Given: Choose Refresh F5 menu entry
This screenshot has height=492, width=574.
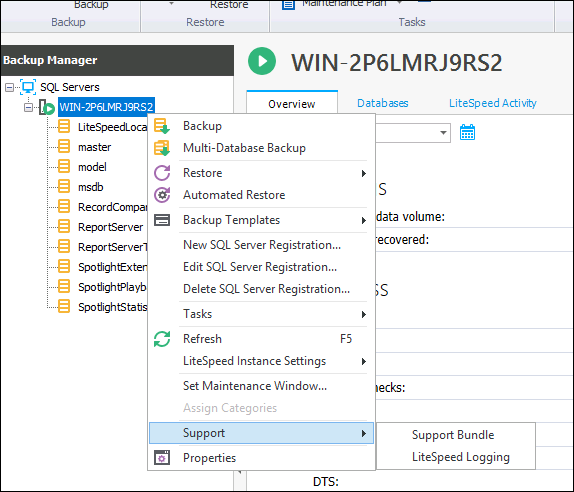Looking at the screenshot, I should (x=261, y=339).
